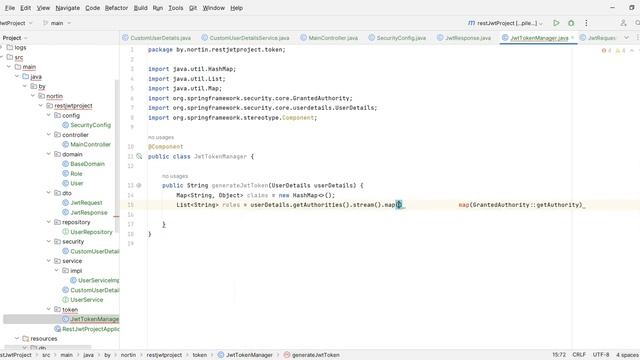This screenshot has width=640, height=360.
Task: Select SecurityConfig class in the project tree
Action: tap(90, 125)
